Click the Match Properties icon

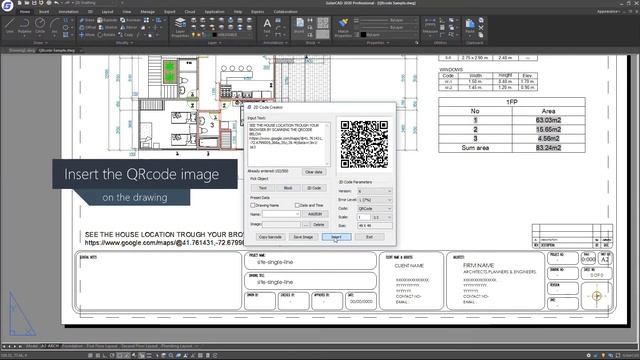[x=343, y=27]
